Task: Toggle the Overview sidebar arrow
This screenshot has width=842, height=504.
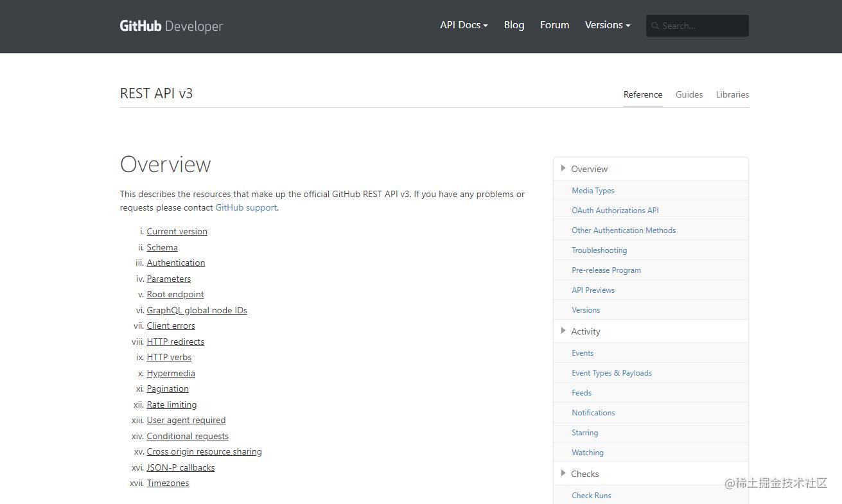Action: click(563, 168)
